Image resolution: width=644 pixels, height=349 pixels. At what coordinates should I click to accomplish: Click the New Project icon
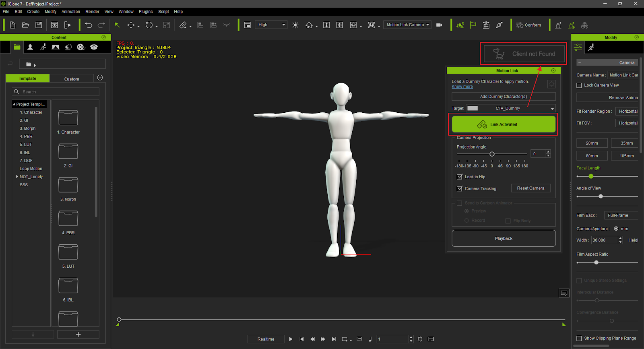(x=12, y=25)
